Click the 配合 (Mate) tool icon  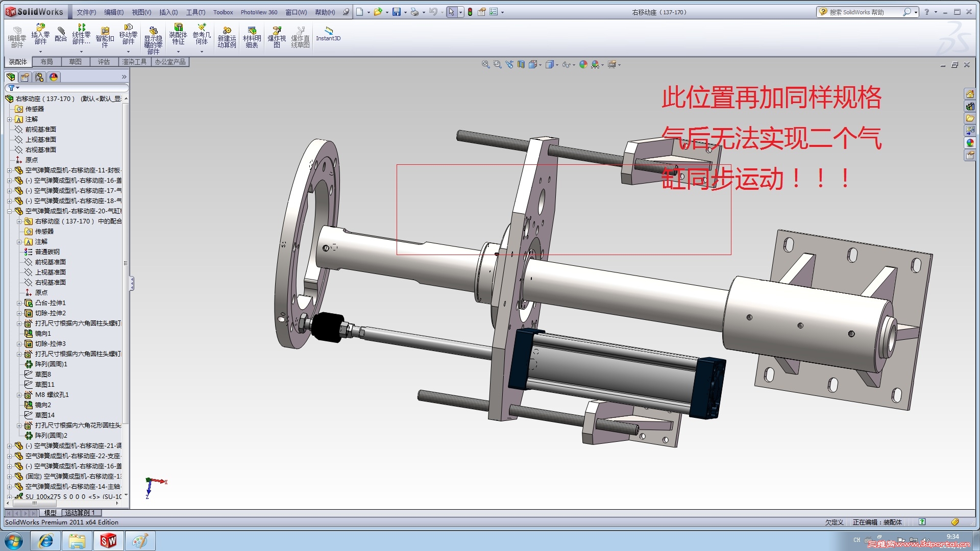[x=61, y=34]
